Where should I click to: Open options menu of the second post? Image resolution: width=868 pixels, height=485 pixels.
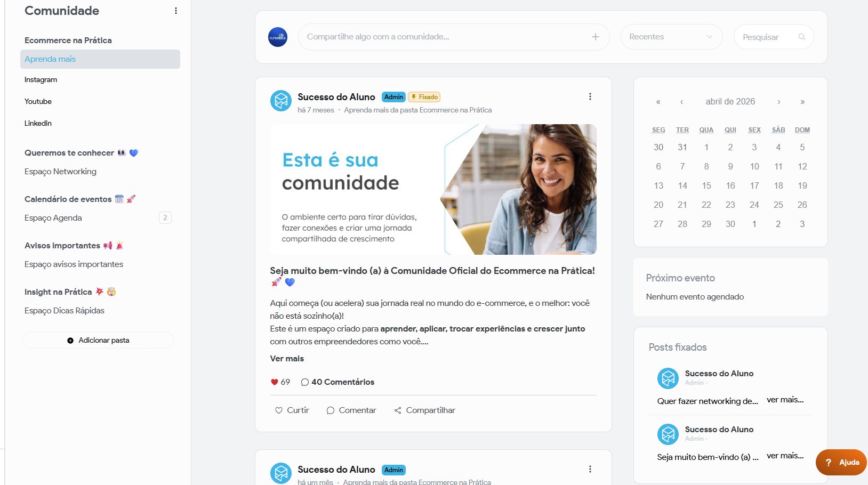(x=590, y=469)
